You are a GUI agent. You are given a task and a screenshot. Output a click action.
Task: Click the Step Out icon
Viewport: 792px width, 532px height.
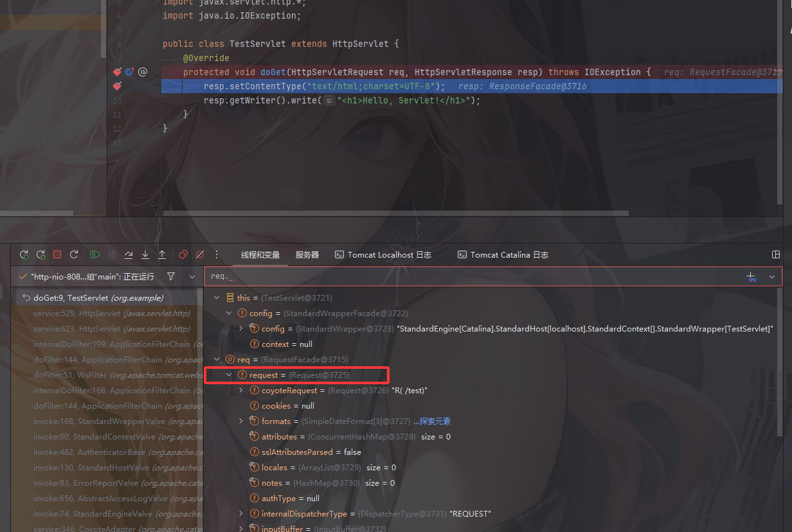162,255
